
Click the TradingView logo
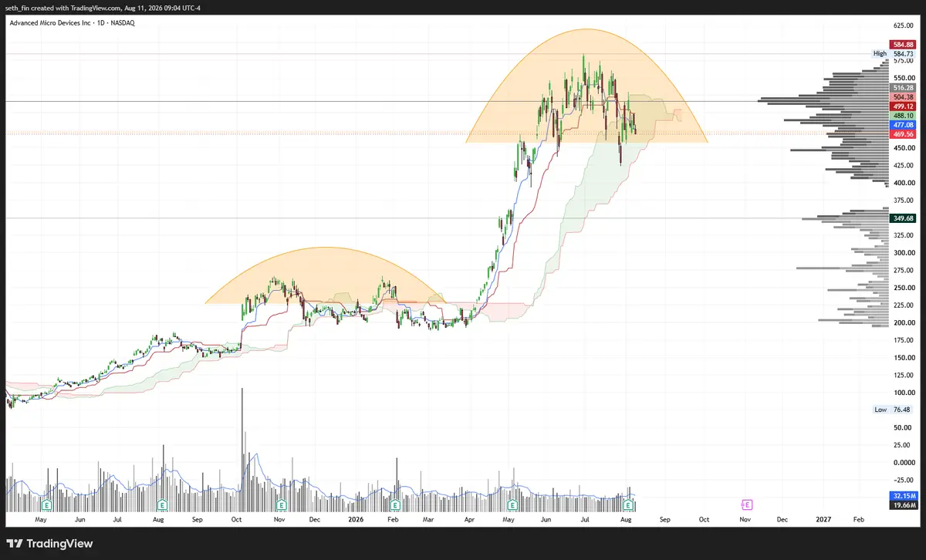coord(50,544)
